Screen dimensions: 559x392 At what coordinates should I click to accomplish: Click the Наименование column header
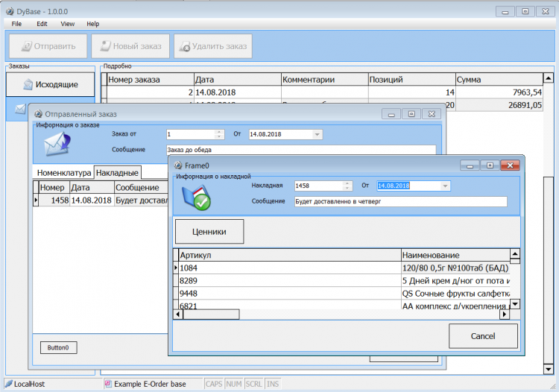click(455, 255)
